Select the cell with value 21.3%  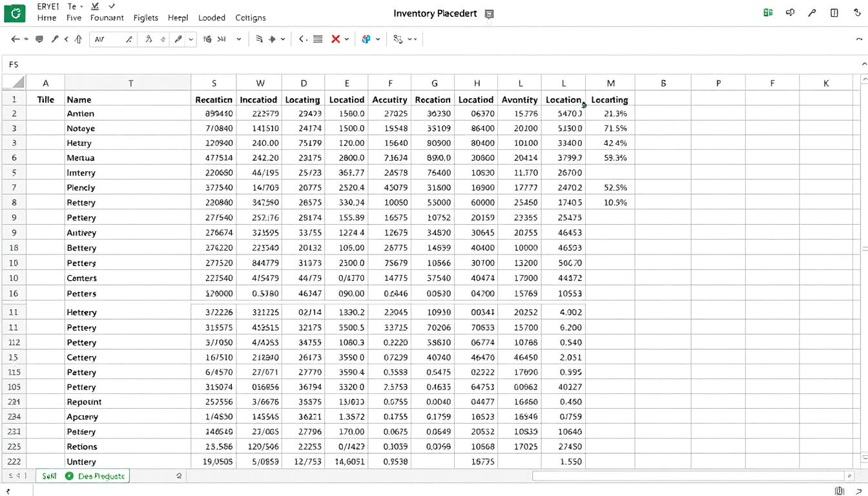tap(610, 113)
